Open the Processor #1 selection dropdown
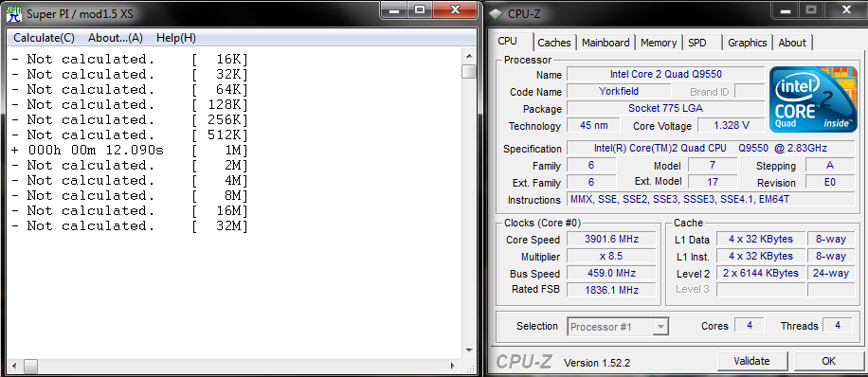The height and width of the screenshot is (377, 868). pyautogui.click(x=619, y=327)
